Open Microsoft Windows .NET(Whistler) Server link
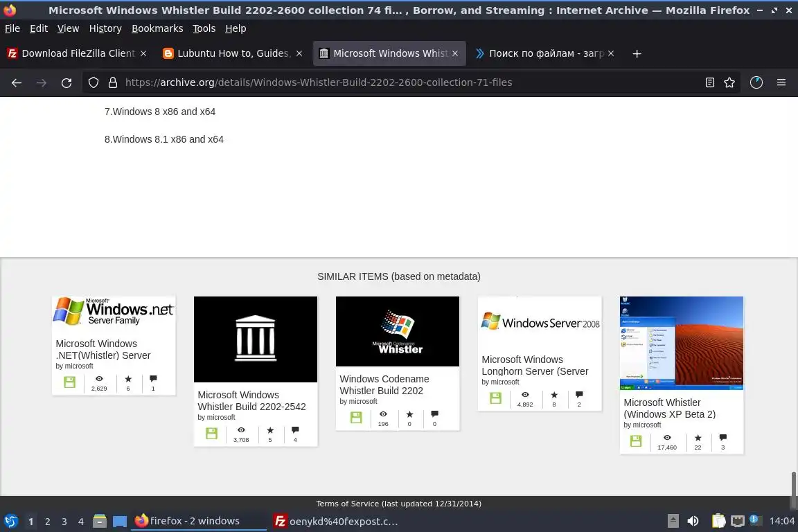 click(103, 349)
